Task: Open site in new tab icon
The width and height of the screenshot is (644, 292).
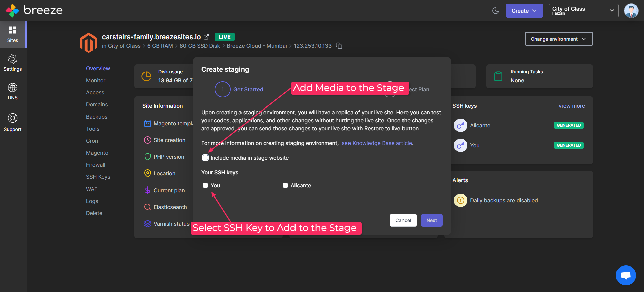Action: (x=206, y=37)
